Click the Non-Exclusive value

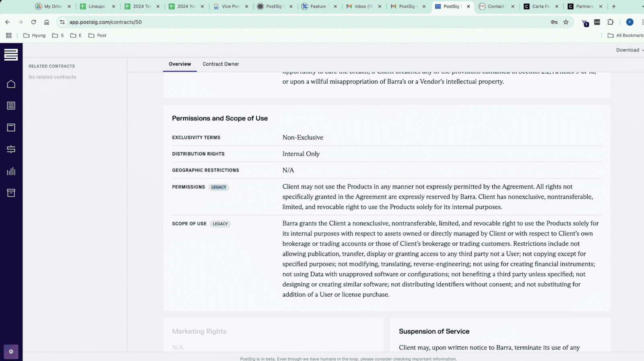pyautogui.click(x=303, y=137)
